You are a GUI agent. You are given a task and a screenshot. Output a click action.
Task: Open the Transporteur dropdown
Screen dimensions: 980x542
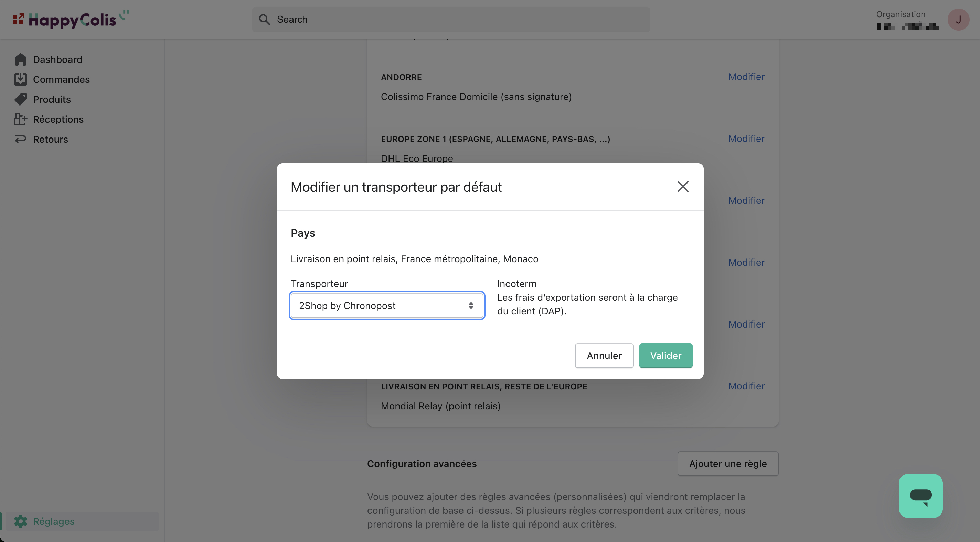(x=386, y=306)
